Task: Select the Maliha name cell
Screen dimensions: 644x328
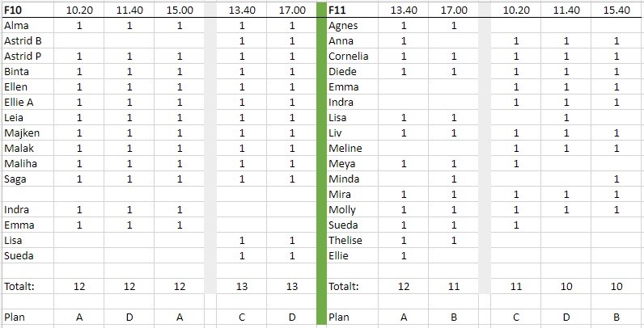Action: pos(20,164)
